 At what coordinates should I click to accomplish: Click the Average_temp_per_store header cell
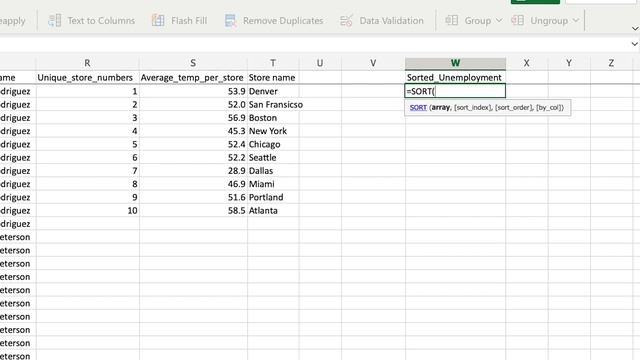[193, 78]
